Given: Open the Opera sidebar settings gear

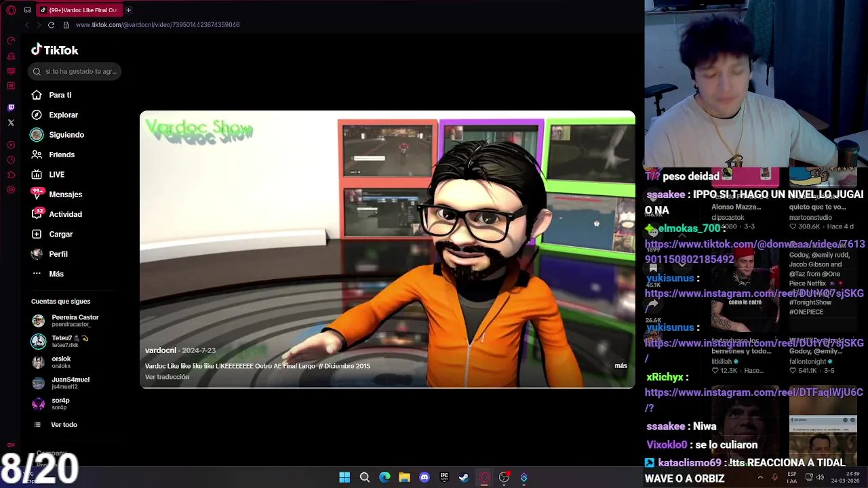Looking at the screenshot, I should (11, 190).
